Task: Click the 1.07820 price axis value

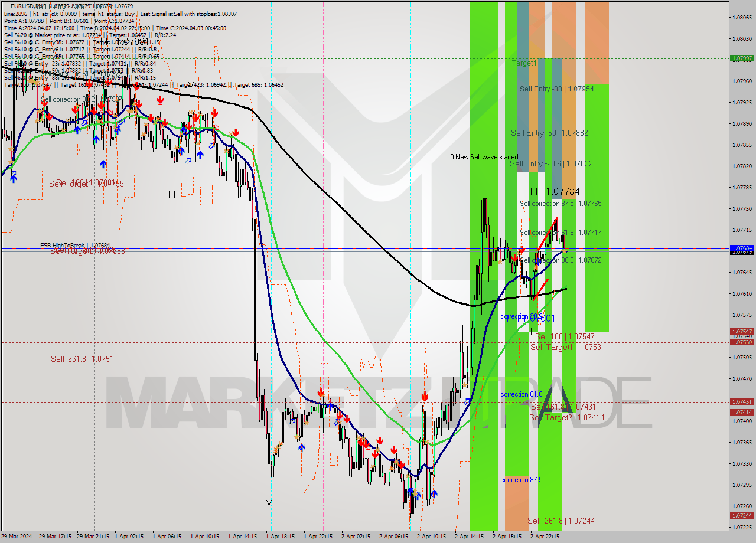Action: click(x=742, y=166)
